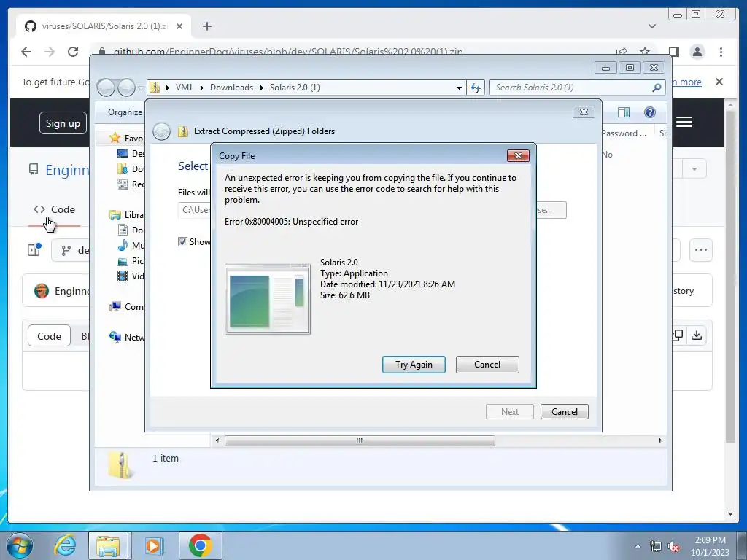The width and height of the screenshot is (747, 560).
Task: Select Downloads in the Explorer breadcrumb
Action: point(231,87)
